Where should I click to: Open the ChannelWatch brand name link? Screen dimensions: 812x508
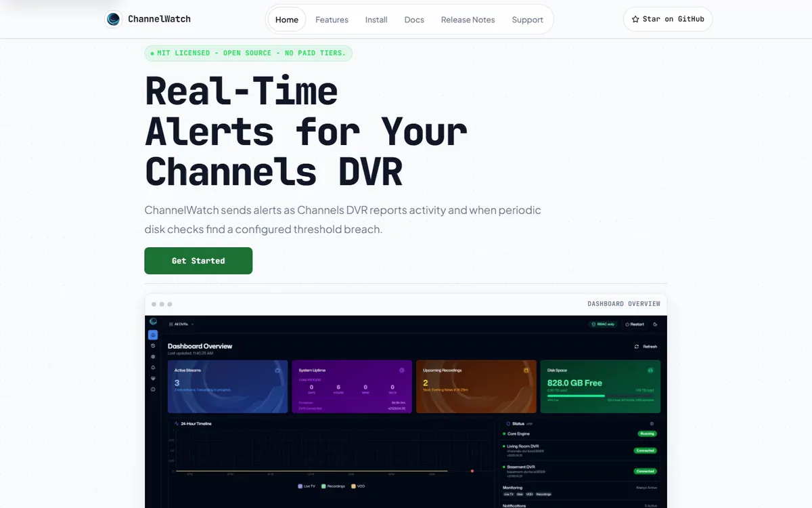(x=159, y=19)
